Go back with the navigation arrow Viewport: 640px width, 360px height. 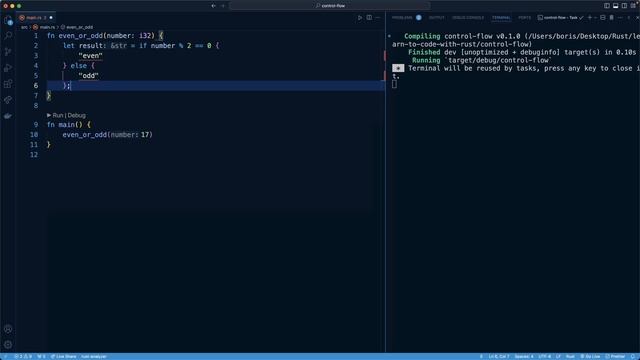point(213,6)
